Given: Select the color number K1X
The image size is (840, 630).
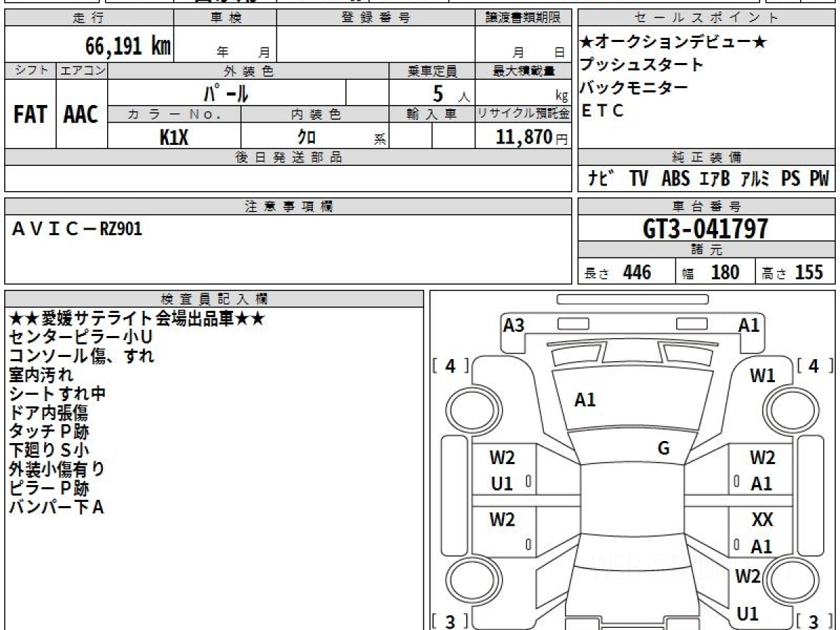Looking at the screenshot, I should pyautogui.click(x=174, y=137).
